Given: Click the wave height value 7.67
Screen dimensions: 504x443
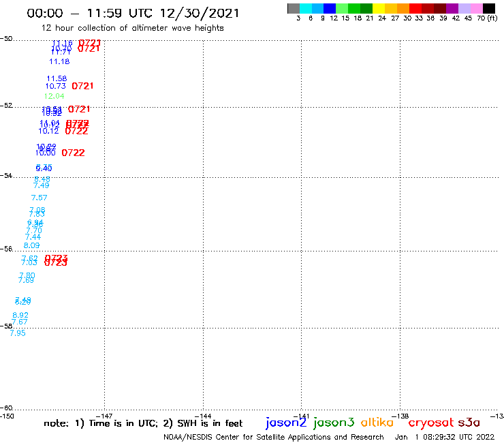Looking at the screenshot, I should (20, 322).
